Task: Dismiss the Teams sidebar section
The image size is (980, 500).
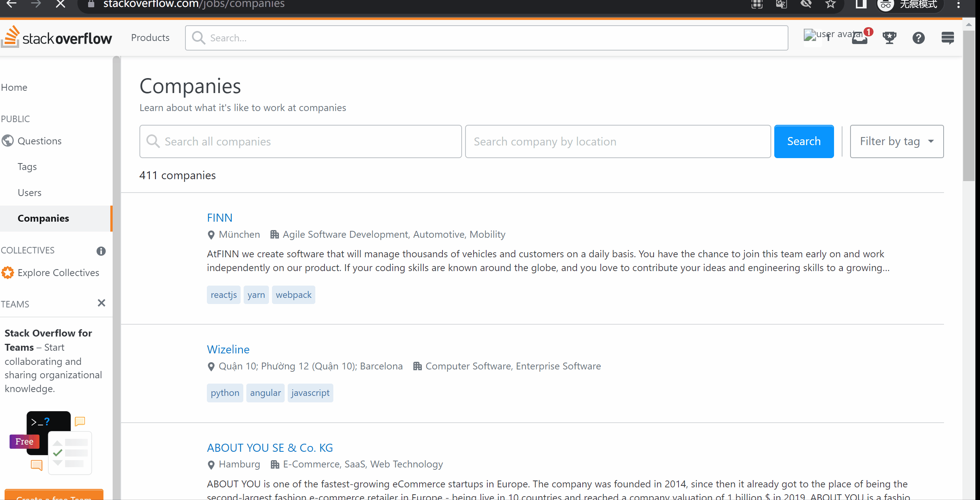Action: click(x=102, y=303)
